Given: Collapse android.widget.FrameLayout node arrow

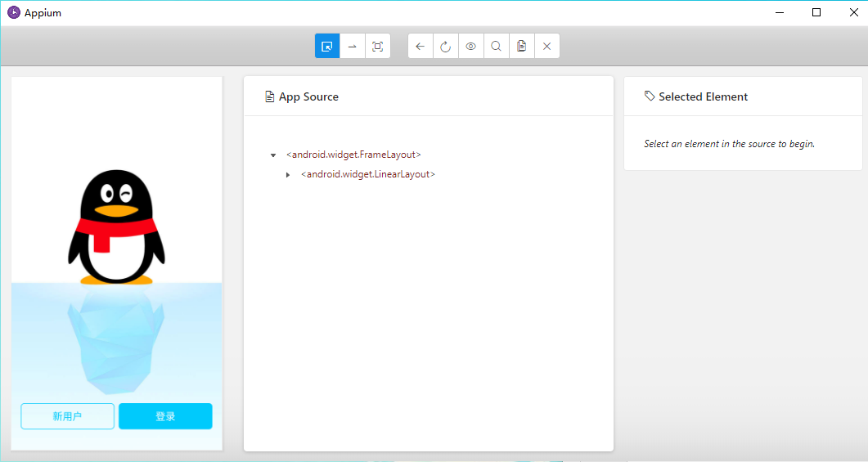Looking at the screenshot, I should (273, 155).
